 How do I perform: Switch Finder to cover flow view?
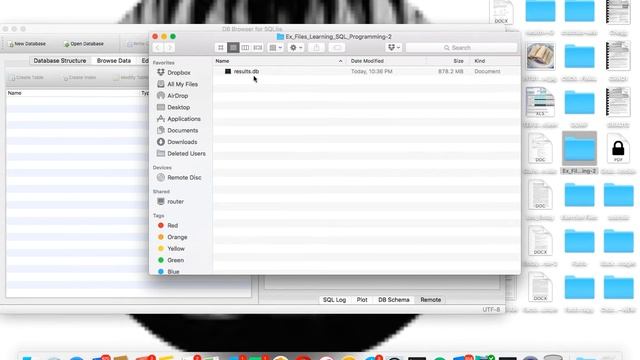258,48
